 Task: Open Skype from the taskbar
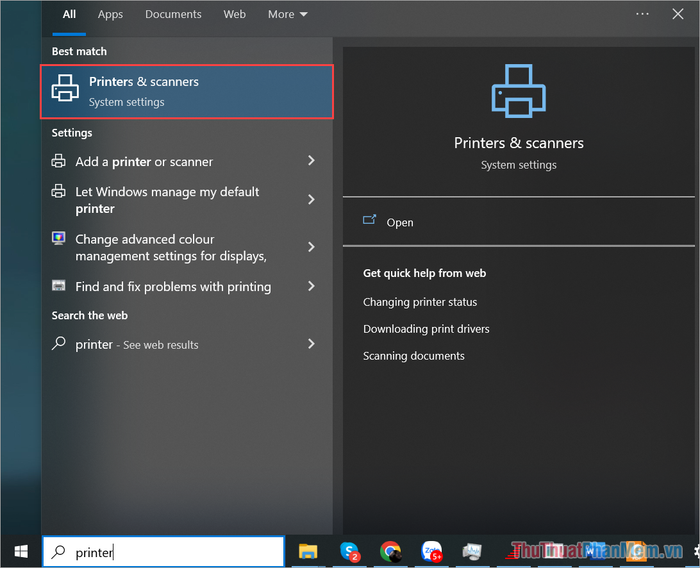pos(350,551)
